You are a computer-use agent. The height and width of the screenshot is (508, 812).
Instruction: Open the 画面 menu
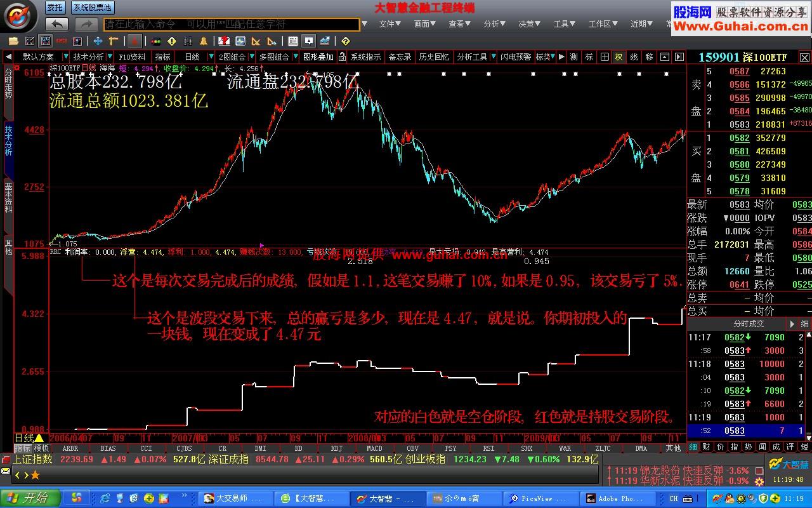click(424, 24)
